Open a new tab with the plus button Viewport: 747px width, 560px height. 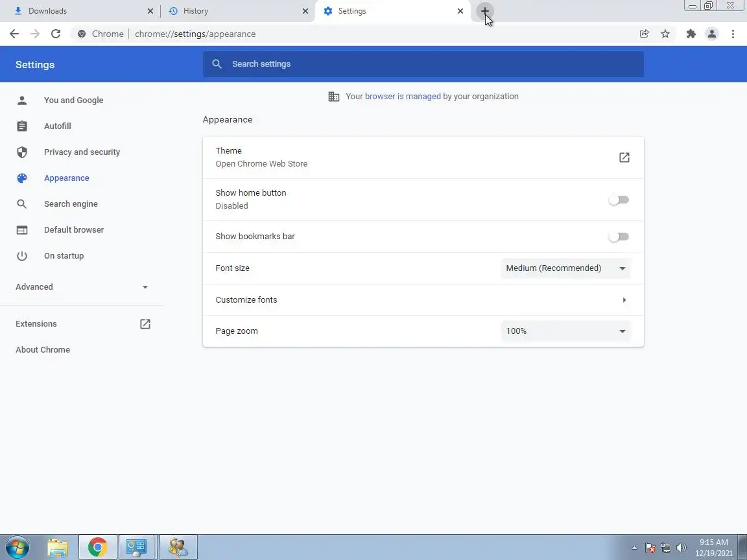pos(484,10)
